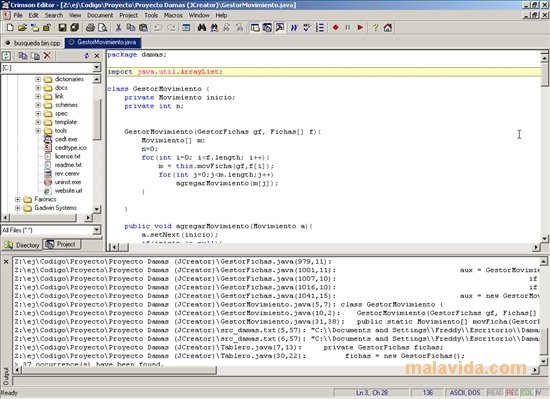This screenshot has width=550, height=399.
Task: Expand the docs folder node
Action: pyautogui.click(x=38, y=88)
